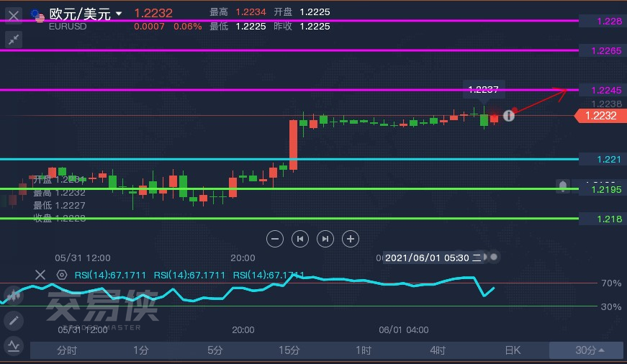The image size is (627, 364).
Task: Collapse chart using the shrink arrows icon
Action: point(14,40)
